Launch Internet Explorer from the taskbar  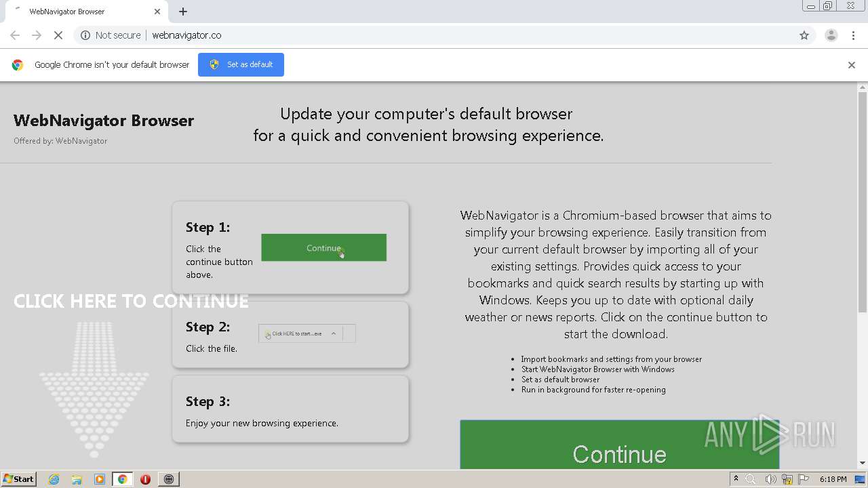(54, 479)
